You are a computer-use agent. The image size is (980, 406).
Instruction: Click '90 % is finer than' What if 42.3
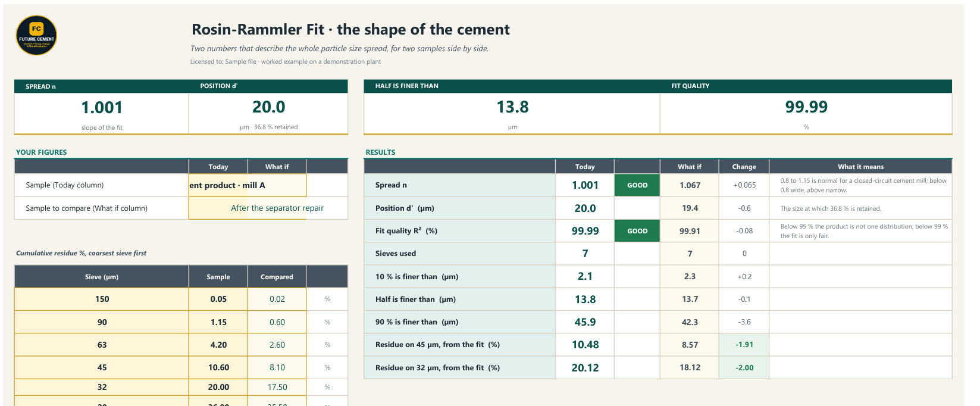point(690,322)
